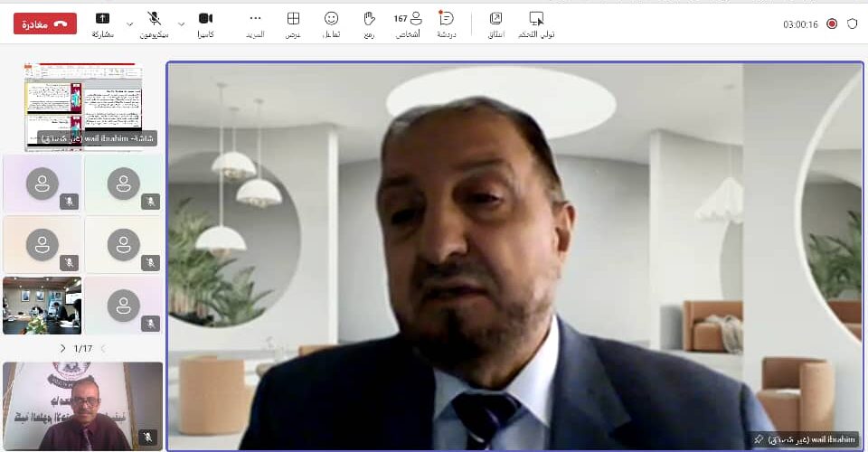
Task: Click the shield security icon
Action: [852, 24]
